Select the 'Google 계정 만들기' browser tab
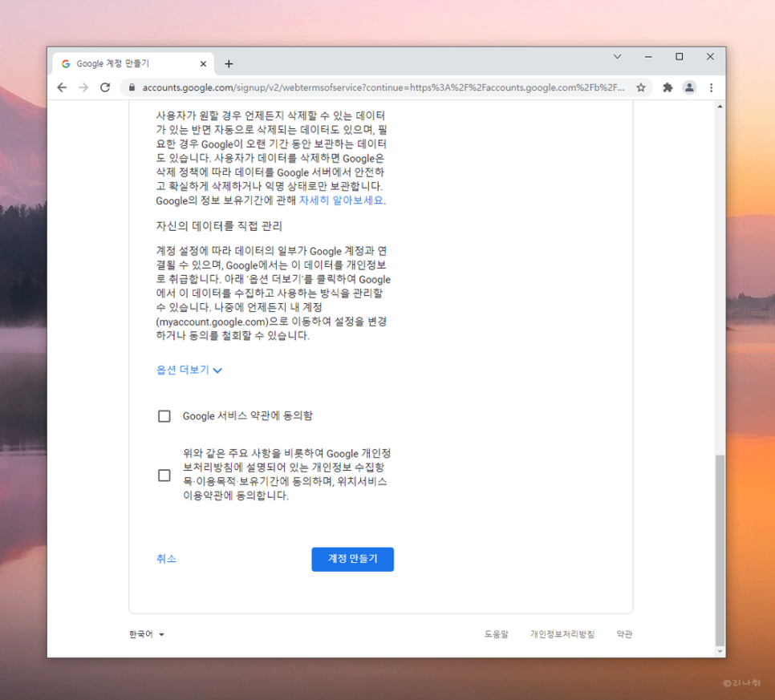Image resolution: width=775 pixels, height=700 pixels. [128, 63]
